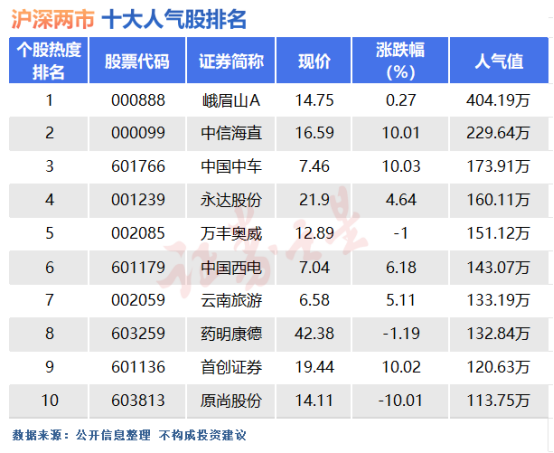Select stock name 中国中车
This screenshot has width=554, height=453.
click(231, 167)
